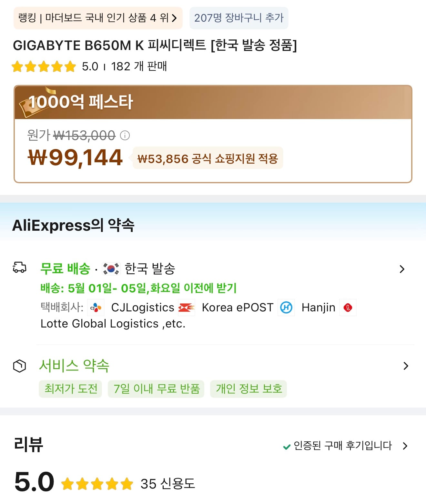Image resolution: width=426 pixels, height=504 pixels.
Task: Click the CJ Logistics logo icon
Action: pyautogui.click(x=96, y=308)
